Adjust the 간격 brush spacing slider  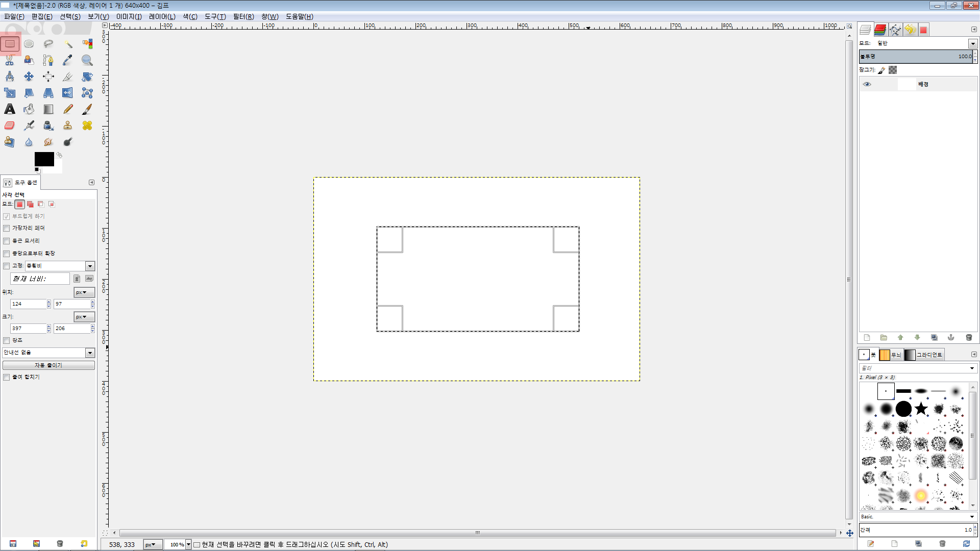916,530
